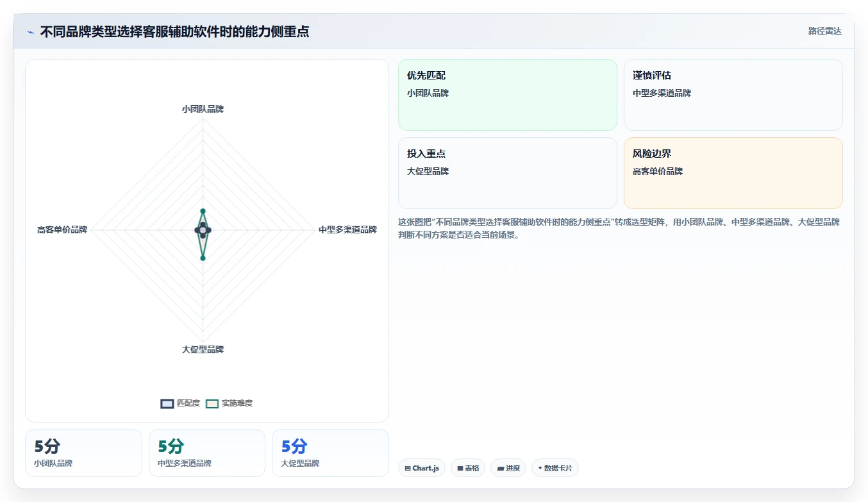Click the blue 5分 大促型品牌 stat card
The image size is (868, 502).
pyautogui.click(x=330, y=453)
